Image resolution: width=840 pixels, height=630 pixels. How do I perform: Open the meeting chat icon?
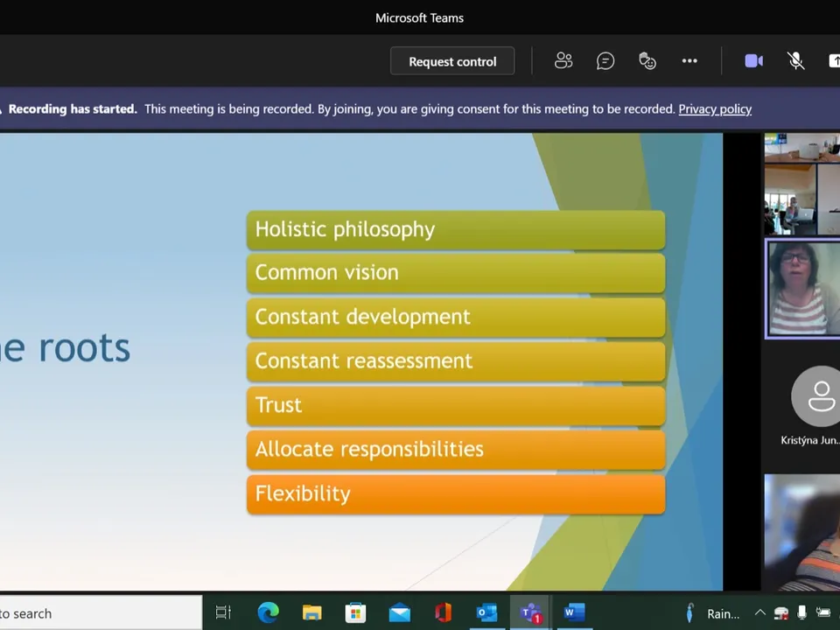tap(605, 60)
